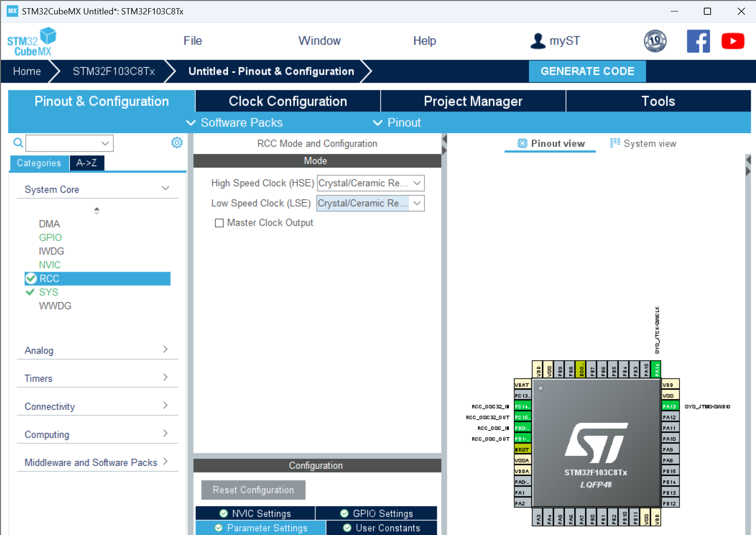Open the GPIO Settings tab
The width and height of the screenshot is (756, 535).
[x=376, y=513]
